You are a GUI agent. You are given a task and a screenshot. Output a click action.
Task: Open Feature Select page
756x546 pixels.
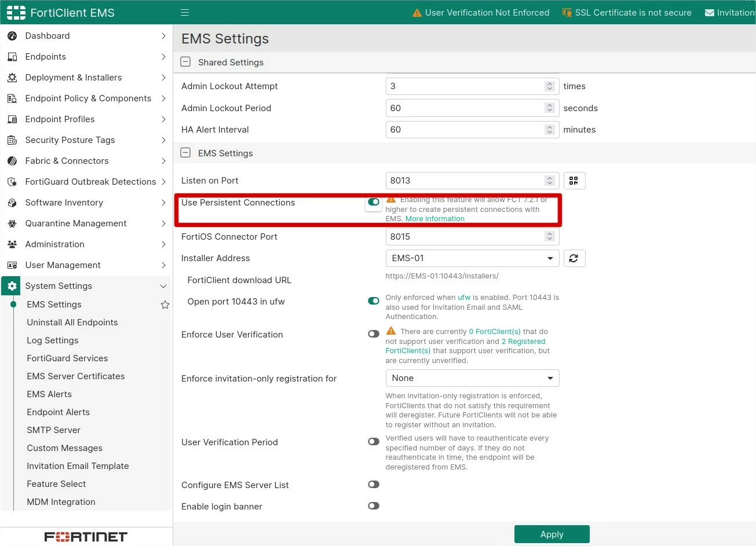(x=56, y=484)
